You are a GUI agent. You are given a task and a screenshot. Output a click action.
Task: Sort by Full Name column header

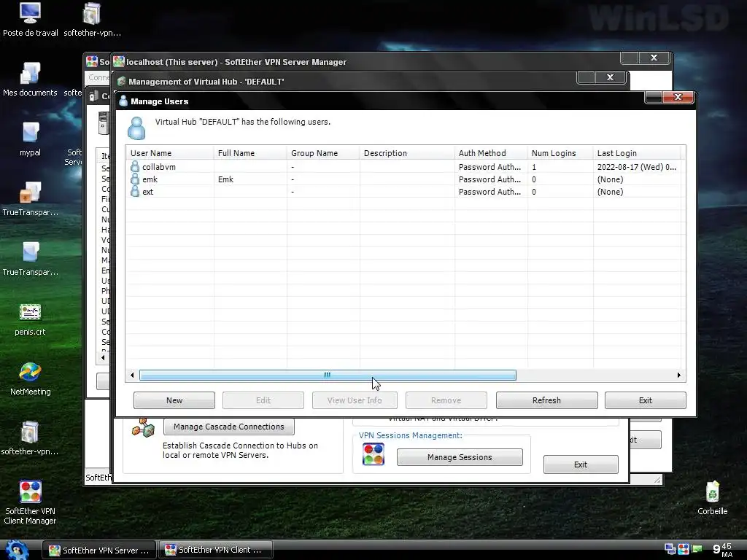[250, 153]
